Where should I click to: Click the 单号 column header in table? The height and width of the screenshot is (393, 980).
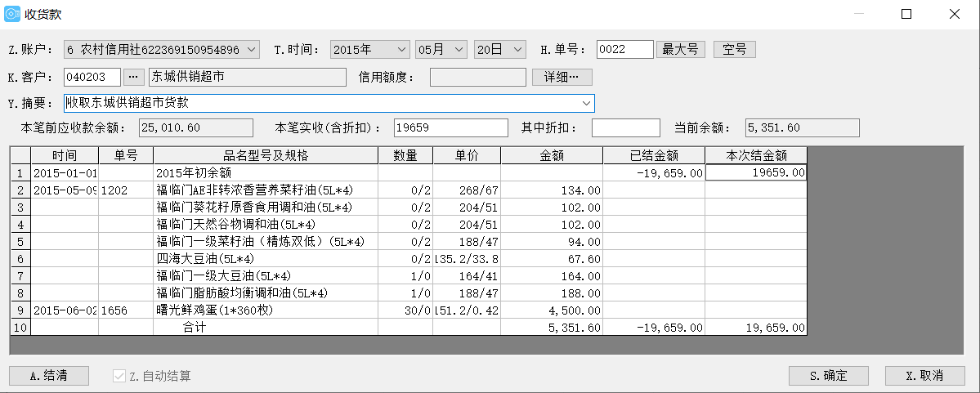pyautogui.click(x=126, y=155)
